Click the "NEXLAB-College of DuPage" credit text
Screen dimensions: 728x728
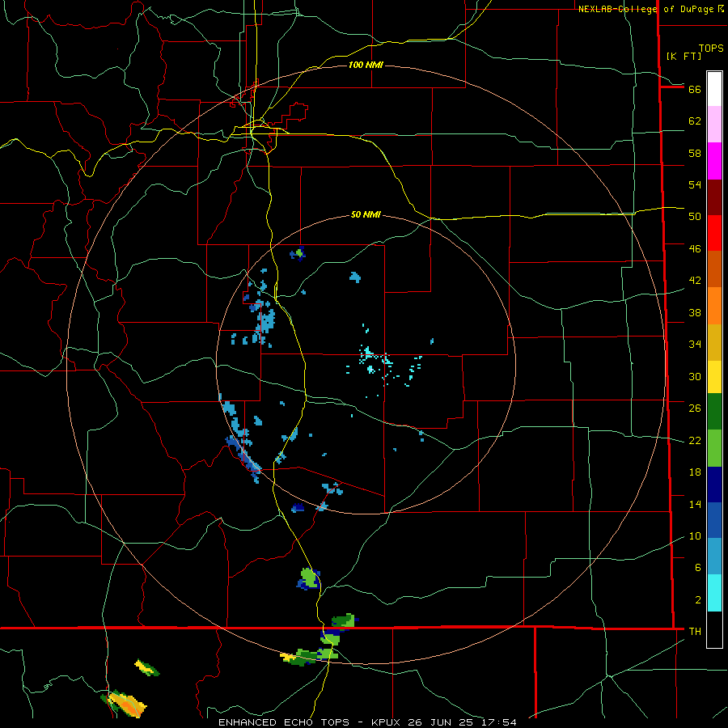click(x=647, y=9)
